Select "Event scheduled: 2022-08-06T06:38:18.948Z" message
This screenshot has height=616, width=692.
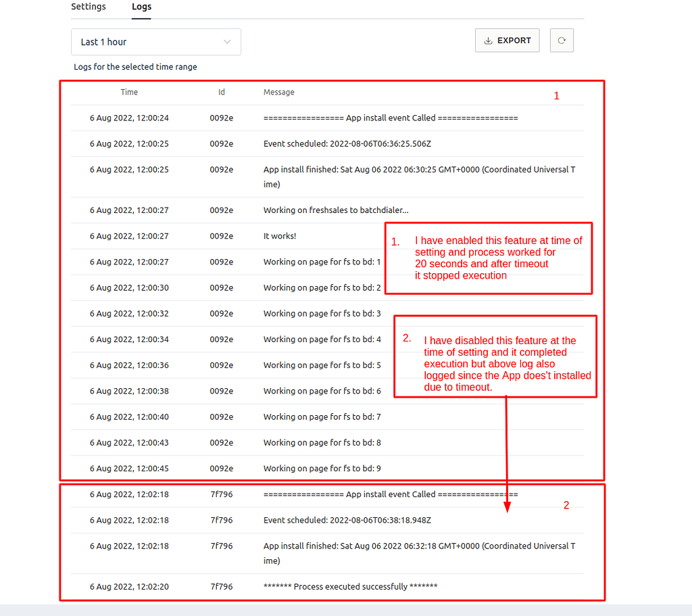pyautogui.click(x=347, y=520)
